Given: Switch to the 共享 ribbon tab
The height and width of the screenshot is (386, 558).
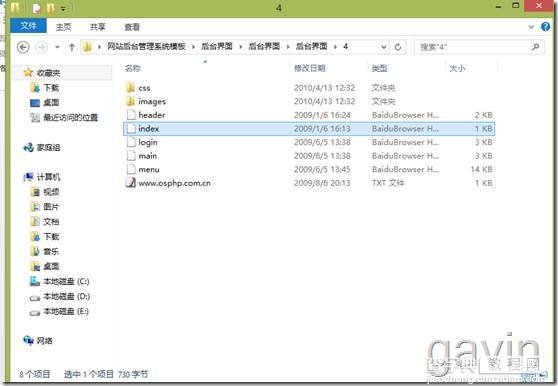Looking at the screenshot, I should (98, 27).
